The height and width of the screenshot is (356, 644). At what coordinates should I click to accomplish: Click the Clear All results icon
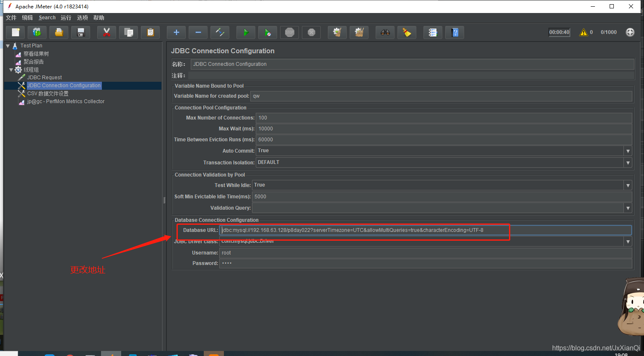point(359,32)
